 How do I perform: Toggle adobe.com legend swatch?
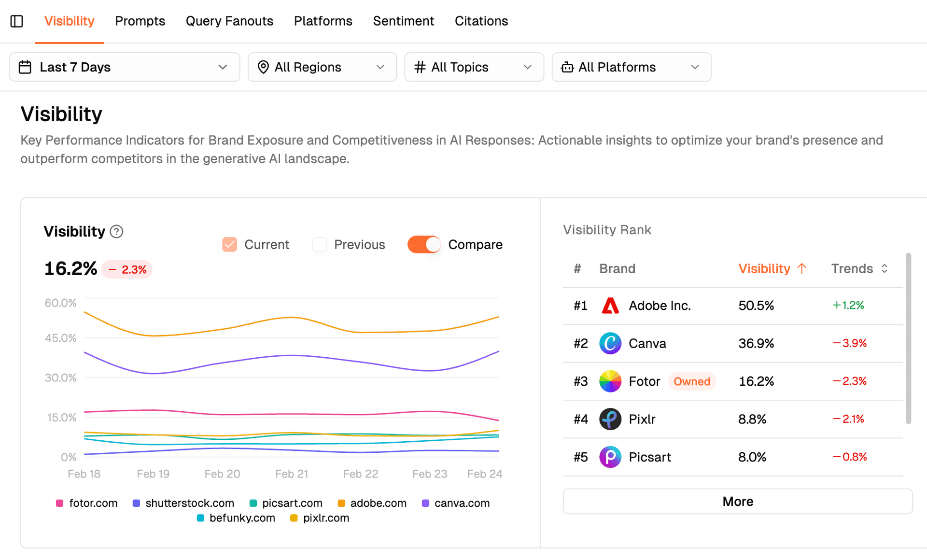[x=341, y=504]
